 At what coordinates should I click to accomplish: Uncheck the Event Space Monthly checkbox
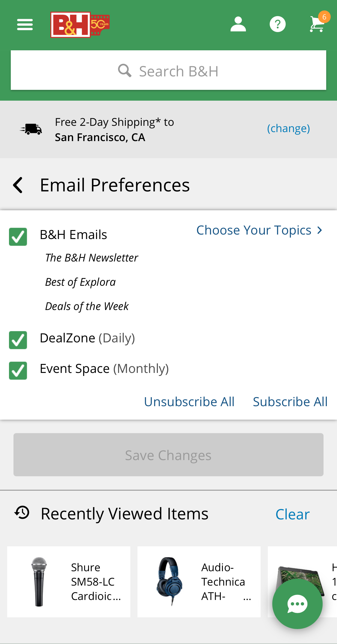pyautogui.click(x=18, y=371)
